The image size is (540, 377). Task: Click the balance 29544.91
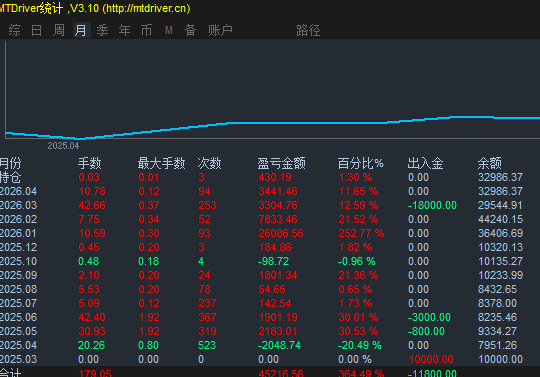500,206
